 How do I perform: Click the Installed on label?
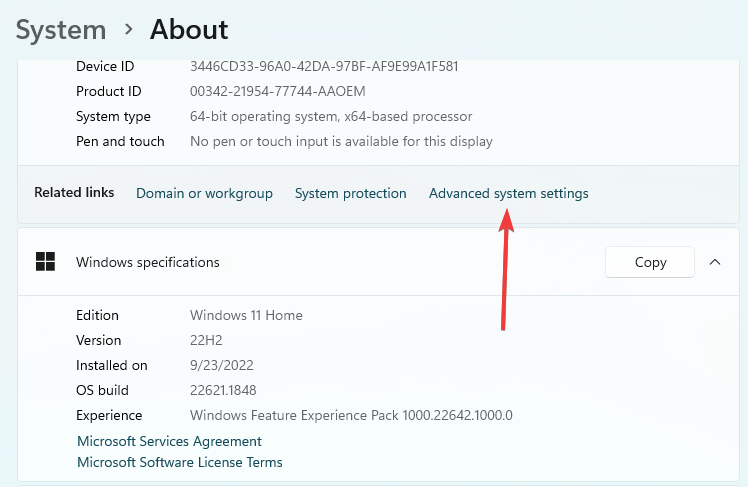click(112, 365)
